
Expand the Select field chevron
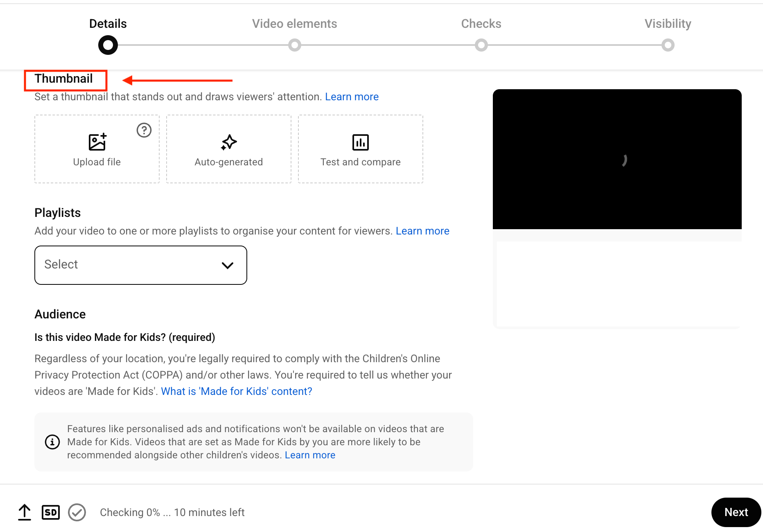click(x=228, y=265)
